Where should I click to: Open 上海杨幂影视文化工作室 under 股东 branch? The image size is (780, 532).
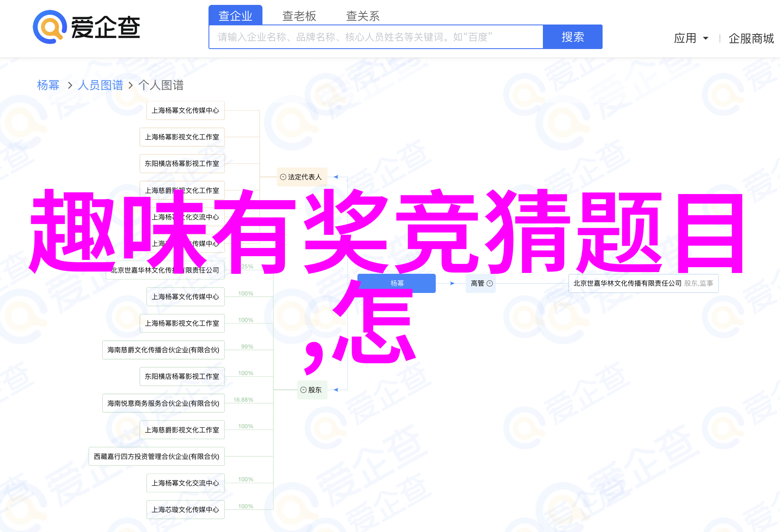click(182, 323)
